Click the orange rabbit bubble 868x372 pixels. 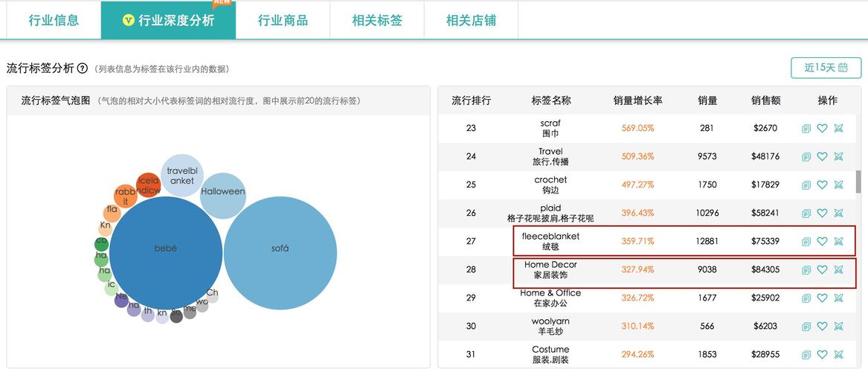(x=126, y=196)
